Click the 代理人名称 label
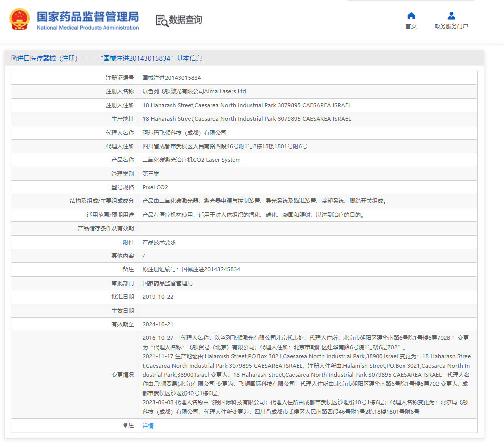Screen dimensions: 504x442 [x=120, y=133]
